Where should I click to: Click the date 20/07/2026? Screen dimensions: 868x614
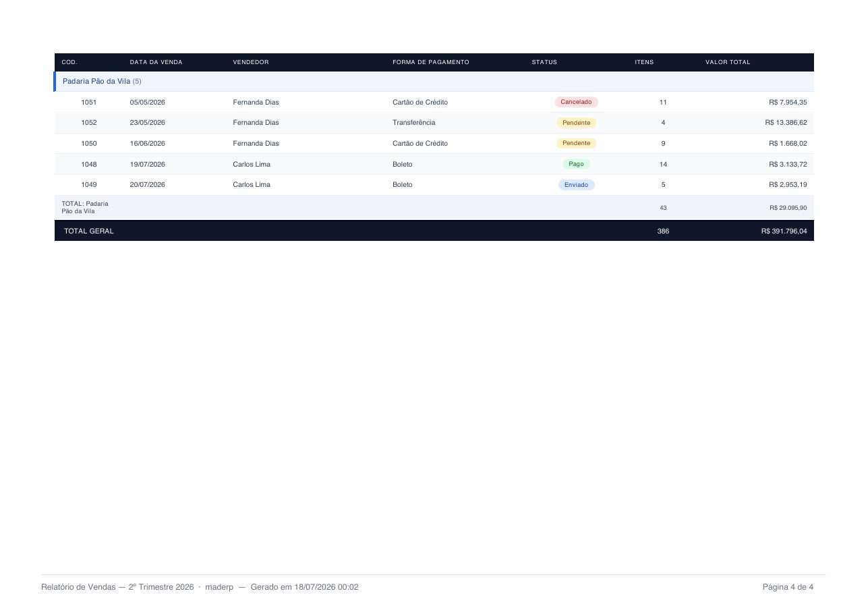(x=148, y=185)
